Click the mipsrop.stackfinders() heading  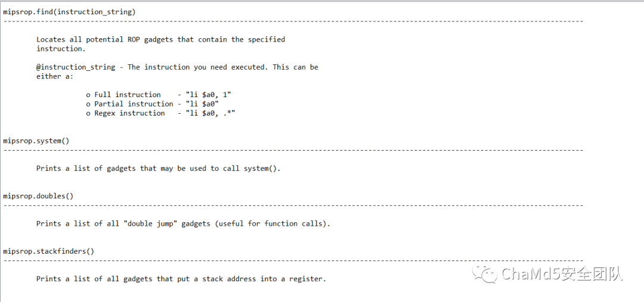[x=48, y=251]
